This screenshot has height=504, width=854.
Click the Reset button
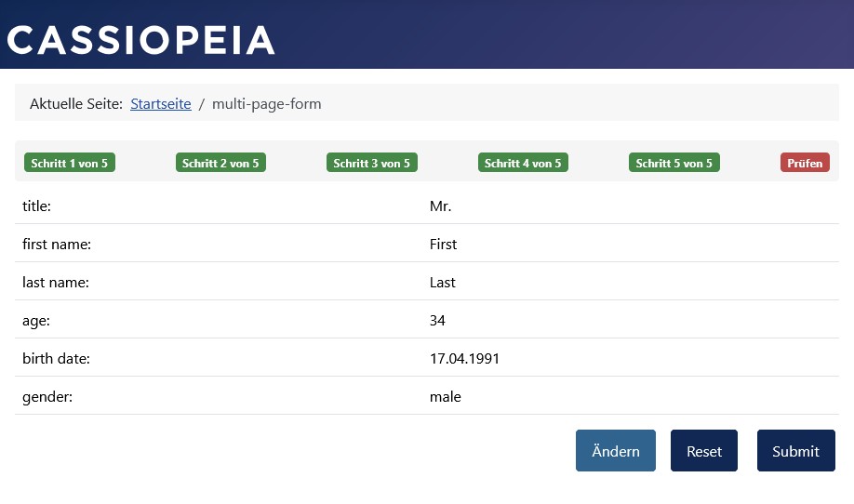703,451
